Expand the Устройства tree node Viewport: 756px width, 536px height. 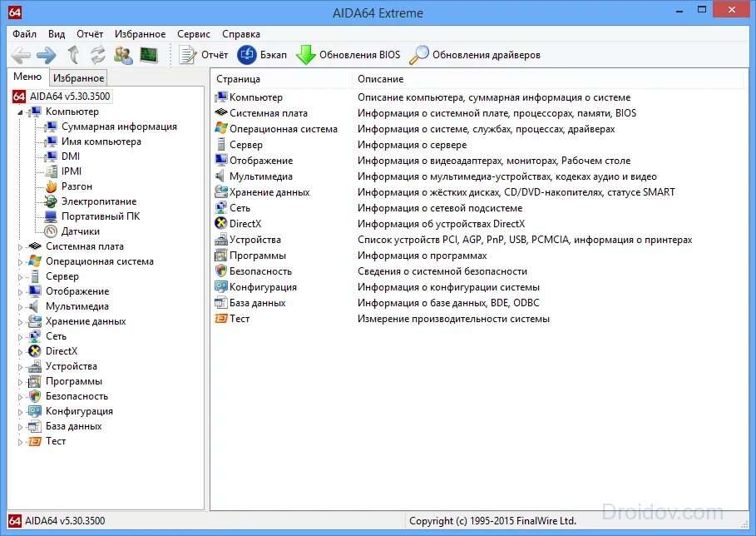(x=20, y=367)
